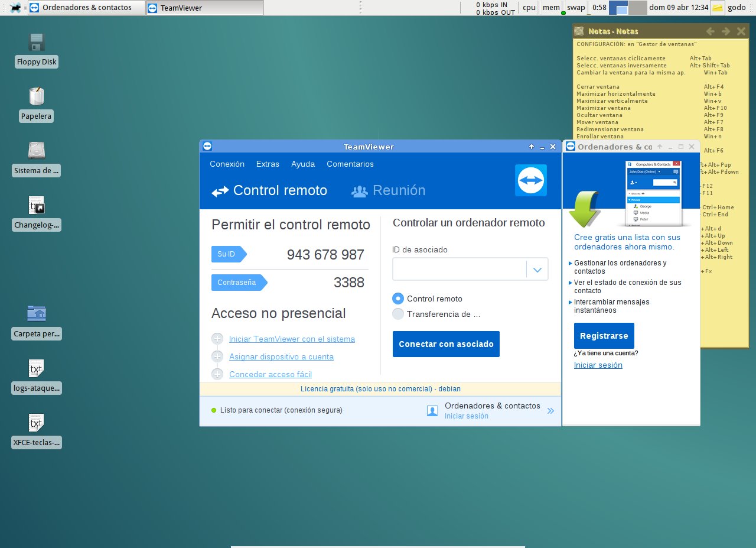Click the Iniciar sesión link under Registrarse
This screenshot has height=548, width=756.
(x=598, y=365)
